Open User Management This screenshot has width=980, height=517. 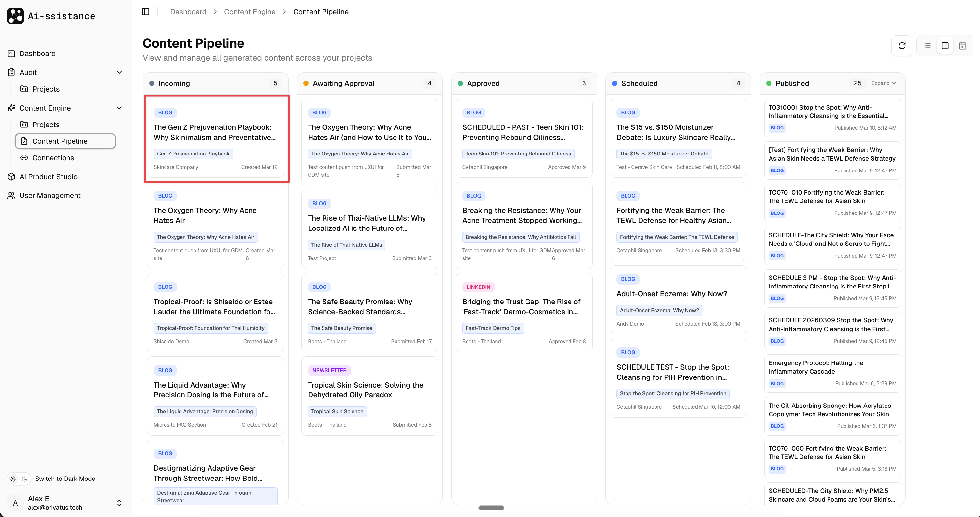coord(50,195)
